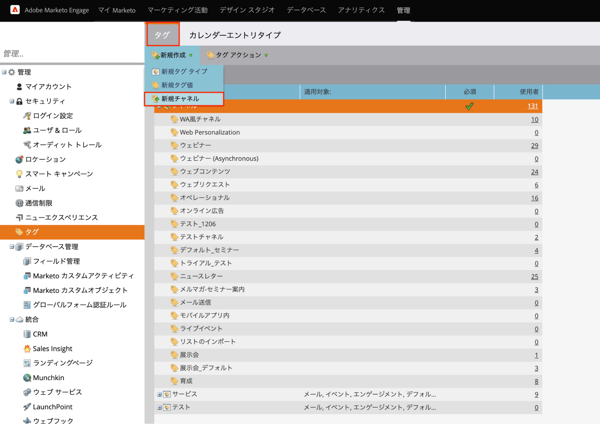Viewport: 600px width, 424px height.
Task: Click the ログイン設定 key icon
Action: [x=27, y=116]
